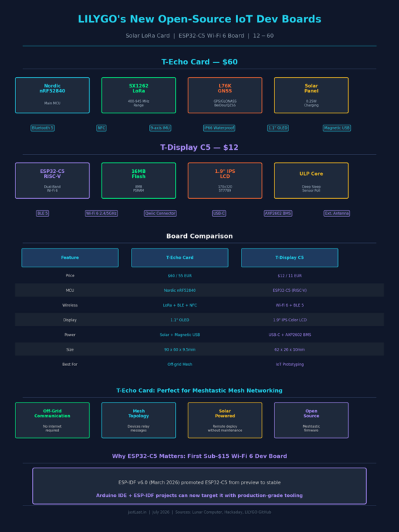Viewport: 399px width, 532px height.
Task: Select the "ESP32-C5 (RISC-V)" table cell
Action: click(x=290, y=290)
